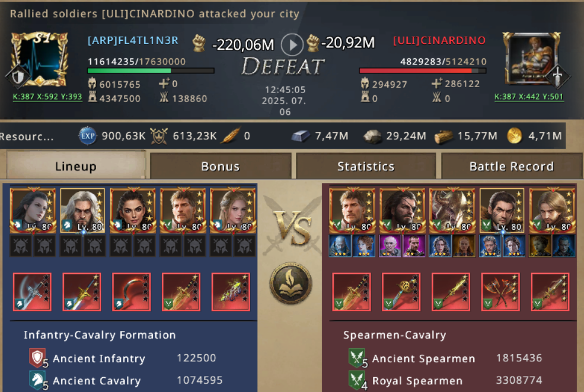Click the FL4TL1N3R player avatar
Screen dimensions: 584x392
[40, 59]
